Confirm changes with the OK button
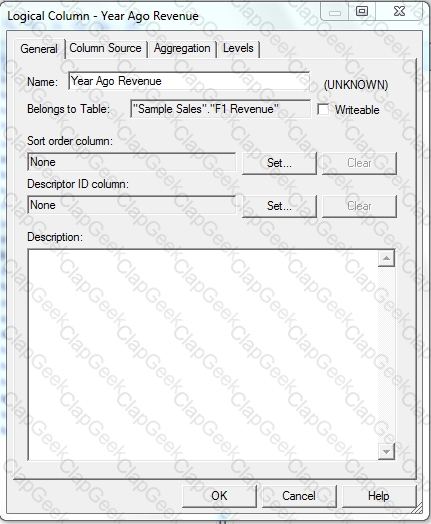Viewport: 431px width, 524px height. 219,496
